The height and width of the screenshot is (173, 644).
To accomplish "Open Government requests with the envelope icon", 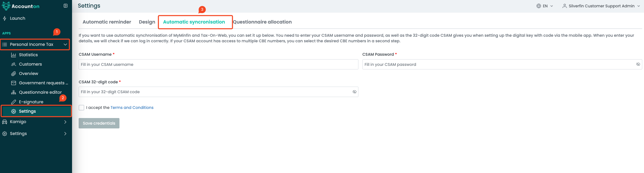I will coord(14,83).
